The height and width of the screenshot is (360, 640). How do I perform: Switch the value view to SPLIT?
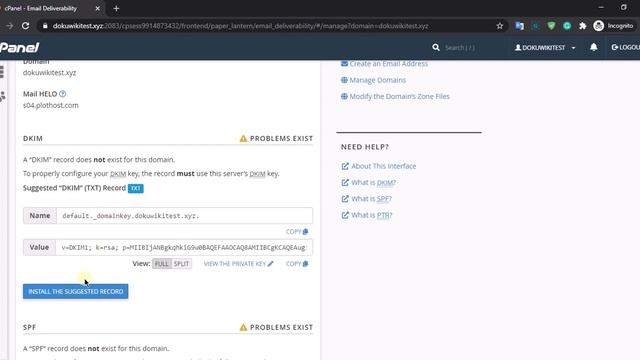coord(181,264)
